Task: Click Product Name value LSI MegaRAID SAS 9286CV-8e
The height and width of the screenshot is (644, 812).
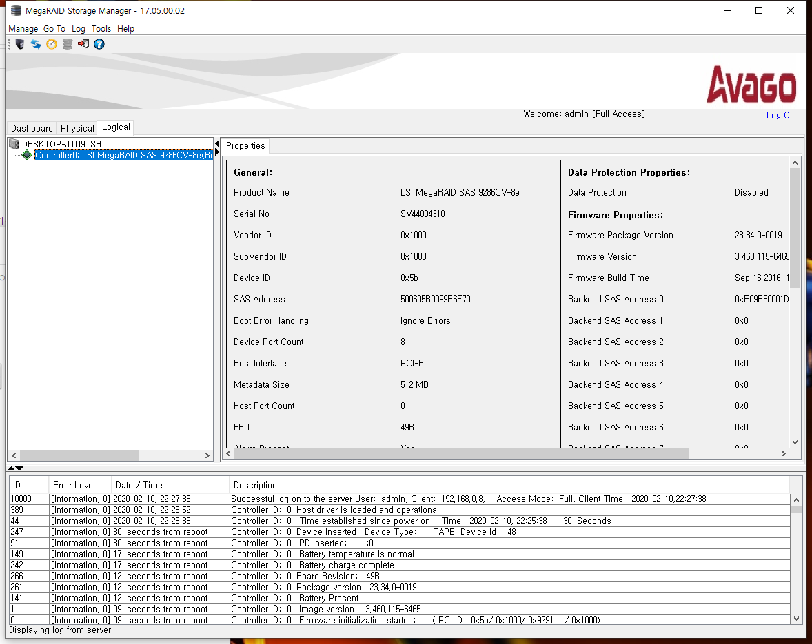Action: (460, 192)
